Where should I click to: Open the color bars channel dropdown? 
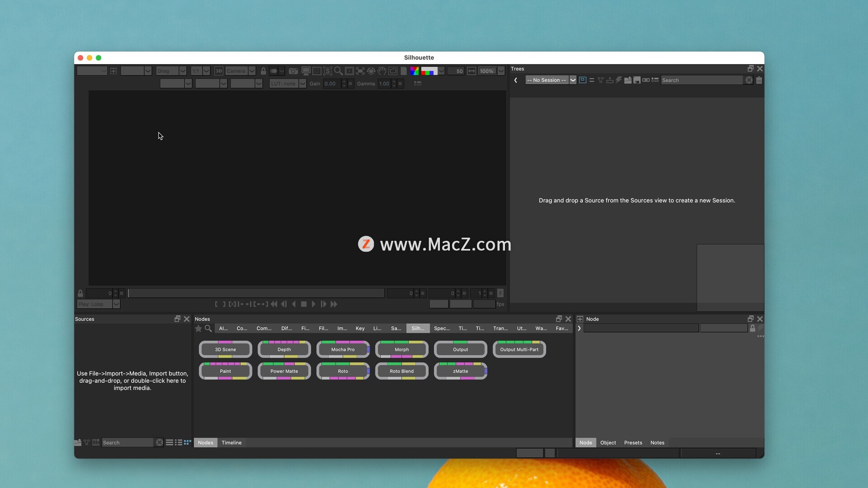pyautogui.click(x=441, y=71)
